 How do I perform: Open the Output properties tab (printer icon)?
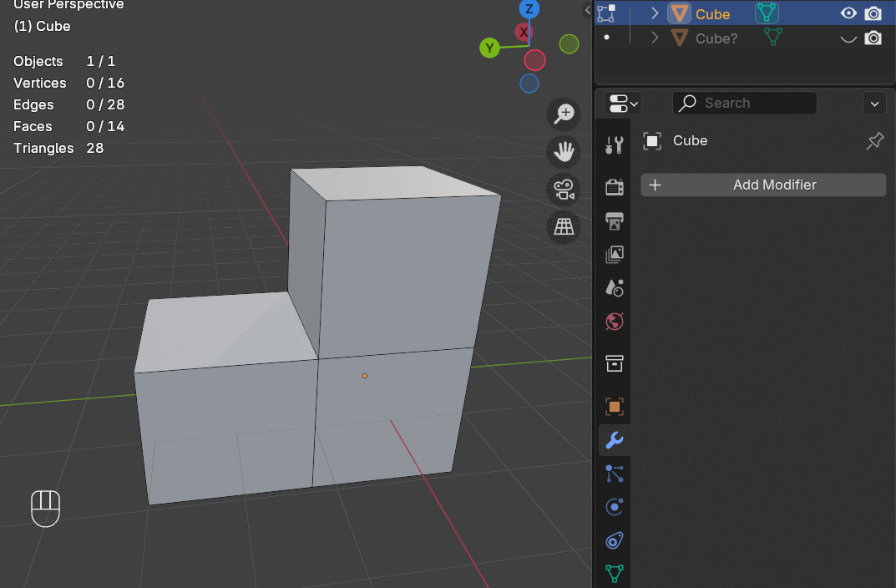click(614, 220)
